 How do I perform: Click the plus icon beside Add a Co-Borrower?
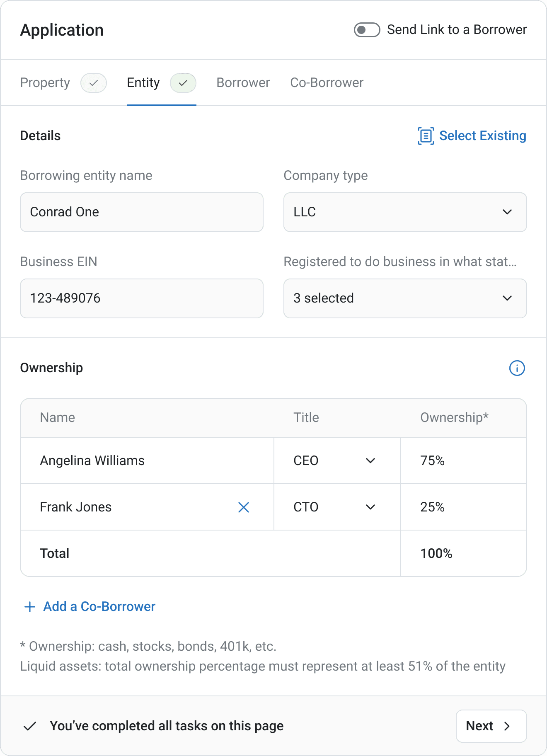pos(30,607)
